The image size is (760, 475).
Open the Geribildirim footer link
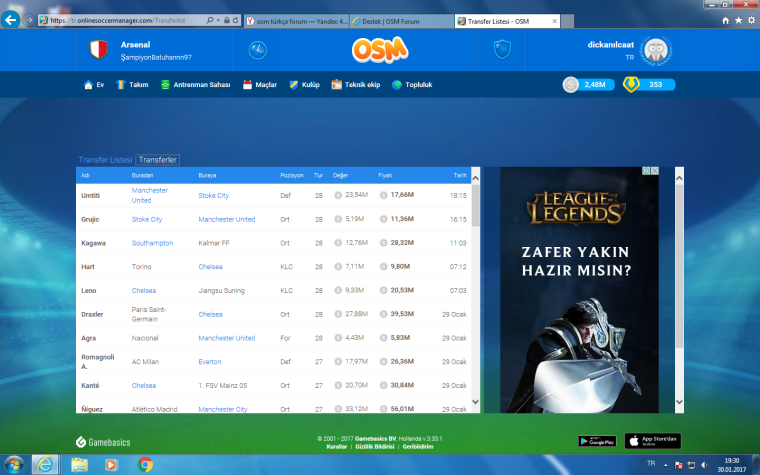point(418,446)
